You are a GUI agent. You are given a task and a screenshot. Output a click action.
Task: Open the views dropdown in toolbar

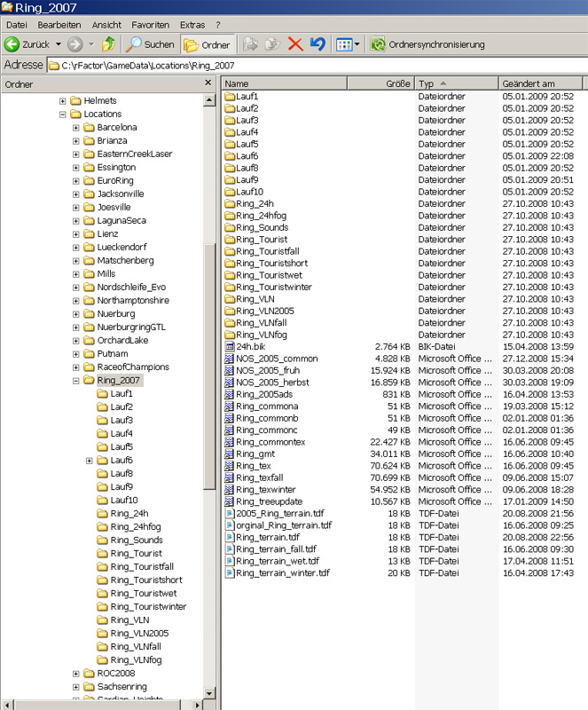click(x=348, y=43)
